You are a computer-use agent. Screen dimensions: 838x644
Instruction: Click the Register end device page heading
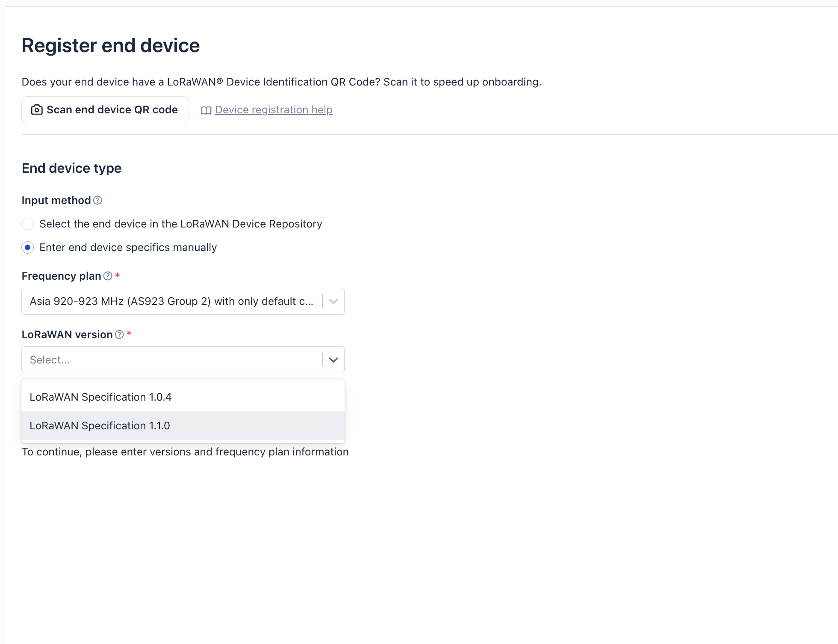coord(111,45)
